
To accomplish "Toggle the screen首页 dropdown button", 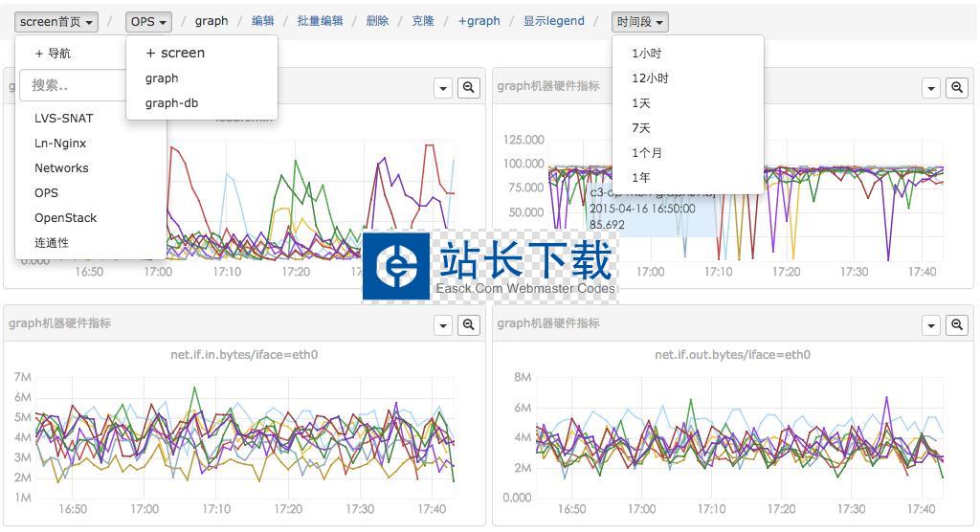I will 57,21.
